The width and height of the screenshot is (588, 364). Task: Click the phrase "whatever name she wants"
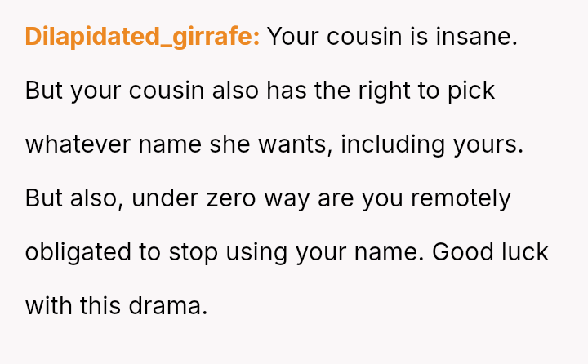tap(177, 144)
